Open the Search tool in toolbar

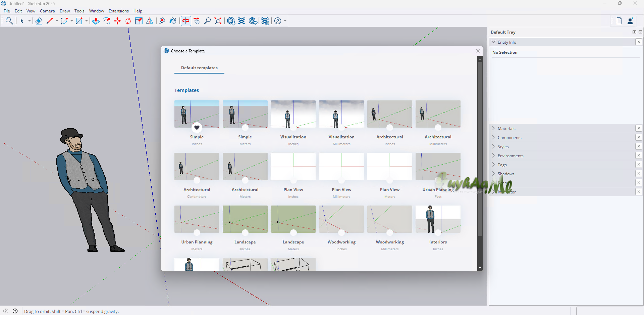(x=9, y=21)
